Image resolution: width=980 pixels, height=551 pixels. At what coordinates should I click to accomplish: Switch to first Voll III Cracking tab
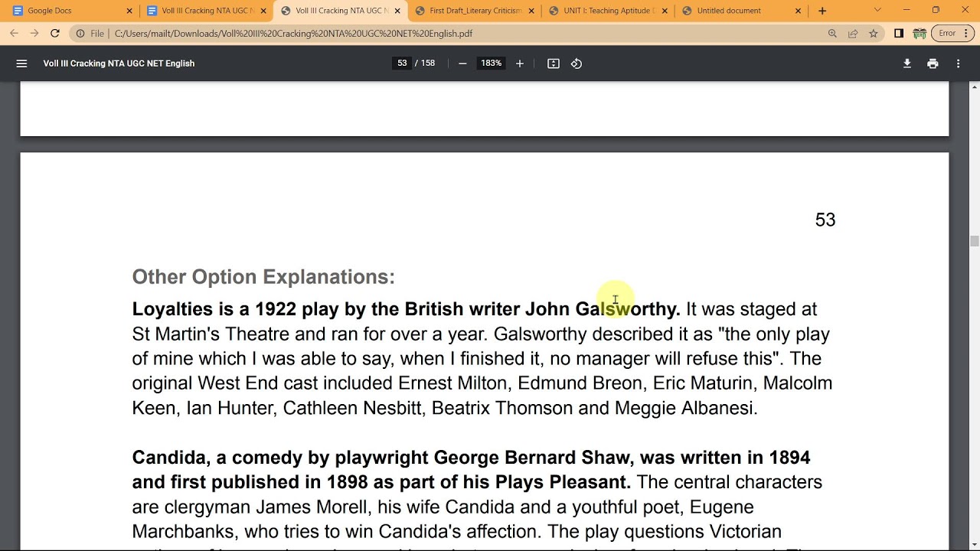[x=205, y=11]
